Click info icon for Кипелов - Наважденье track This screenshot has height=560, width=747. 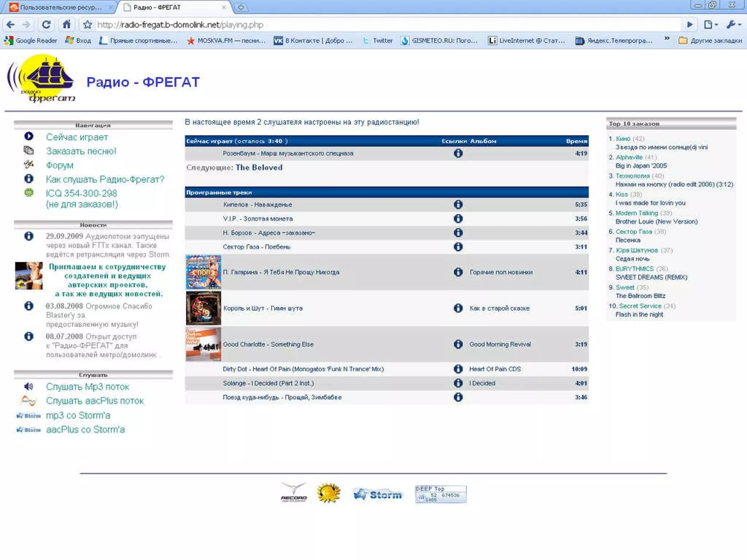click(458, 205)
